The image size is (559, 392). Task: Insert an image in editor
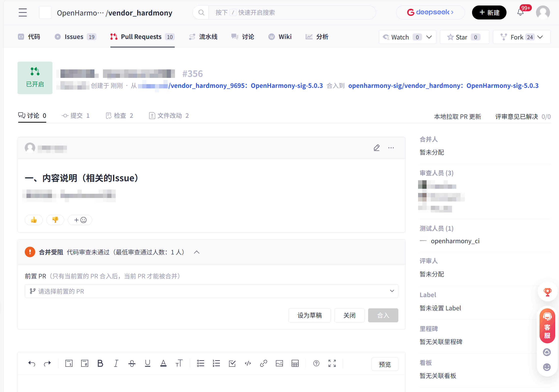(x=279, y=364)
